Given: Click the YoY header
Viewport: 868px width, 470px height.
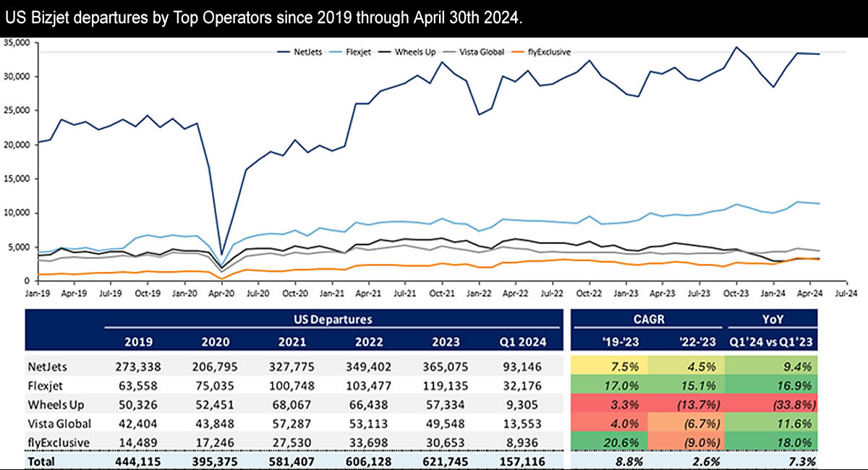Looking at the screenshot, I should point(772,318).
